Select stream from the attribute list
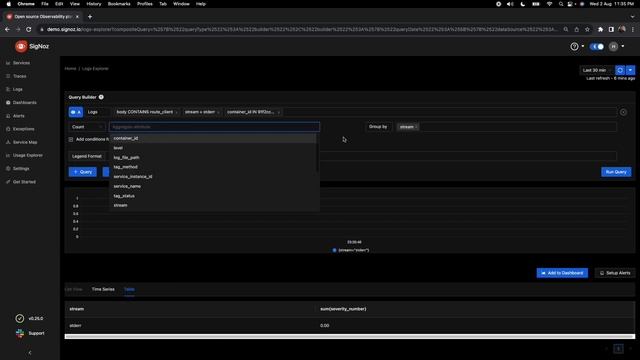The height and width of the screenshot is (360, 640). coord(212,205)
